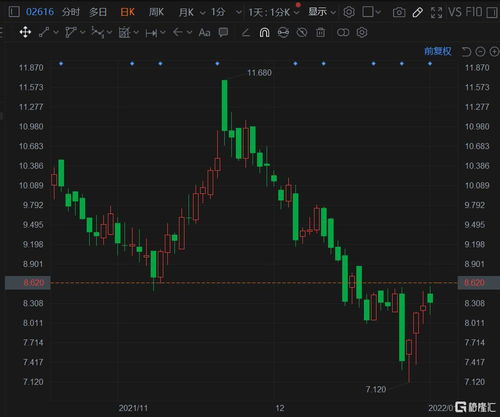Toggle the drawing pencil tool
This screenshot has height=417, width=500.
tap(418, 13)
